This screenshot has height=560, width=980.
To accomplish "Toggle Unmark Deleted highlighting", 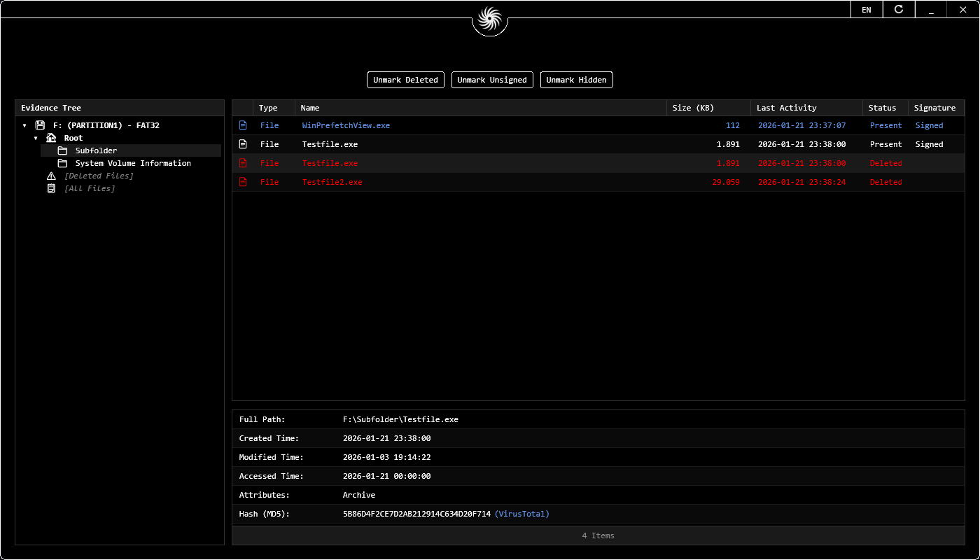I will tap(405, 79).
